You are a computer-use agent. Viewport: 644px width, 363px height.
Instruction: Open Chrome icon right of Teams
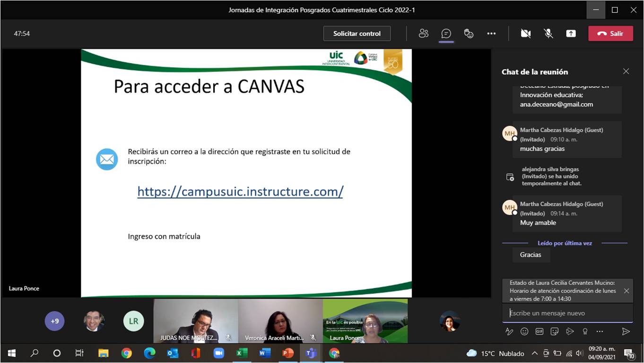(x=334, y=353)
